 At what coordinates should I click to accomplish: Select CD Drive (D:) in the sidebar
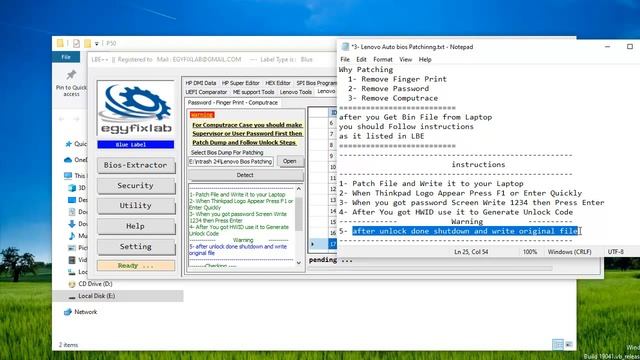[95, 284]
